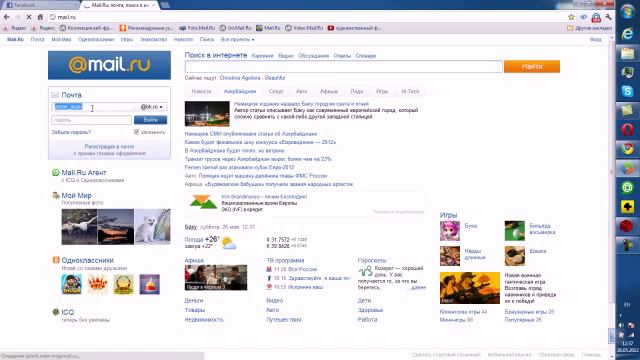Open Skype from the taskbar

click(x=627, y=91)
